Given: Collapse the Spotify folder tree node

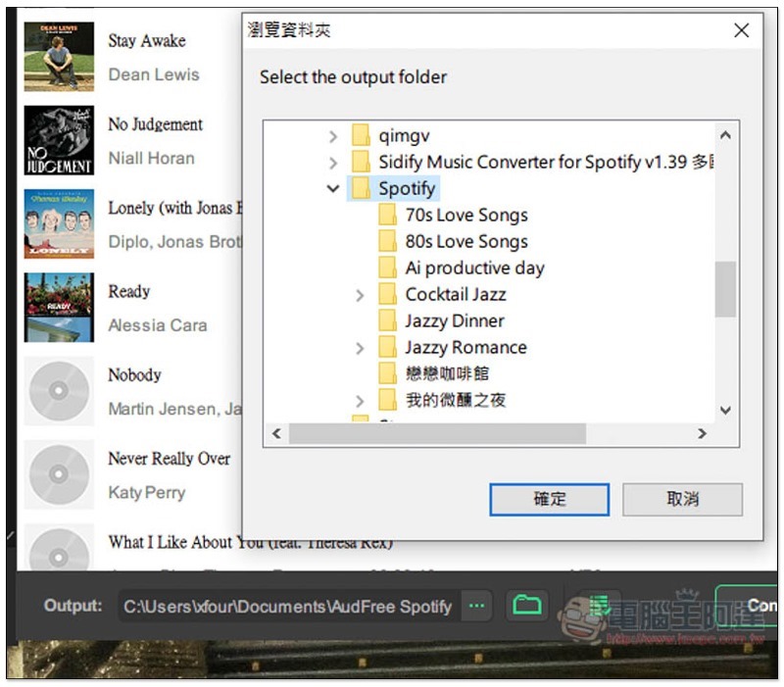Looking at the screenshot, I should click(333, 189).
